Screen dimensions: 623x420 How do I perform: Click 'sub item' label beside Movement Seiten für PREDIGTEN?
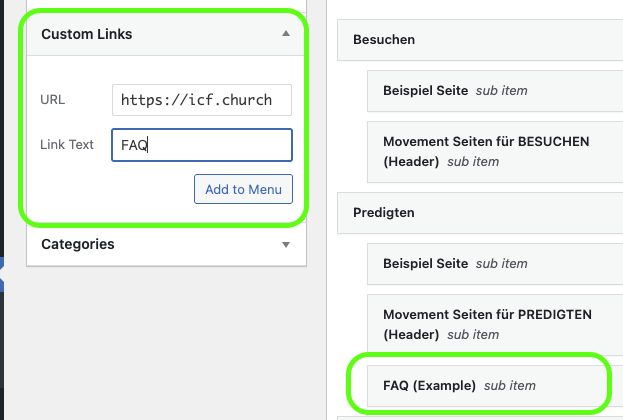473,334
